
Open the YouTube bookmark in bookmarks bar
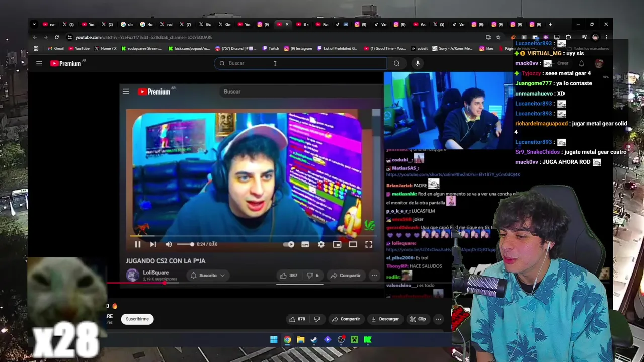pyautogui.click(x=79, y=49)
